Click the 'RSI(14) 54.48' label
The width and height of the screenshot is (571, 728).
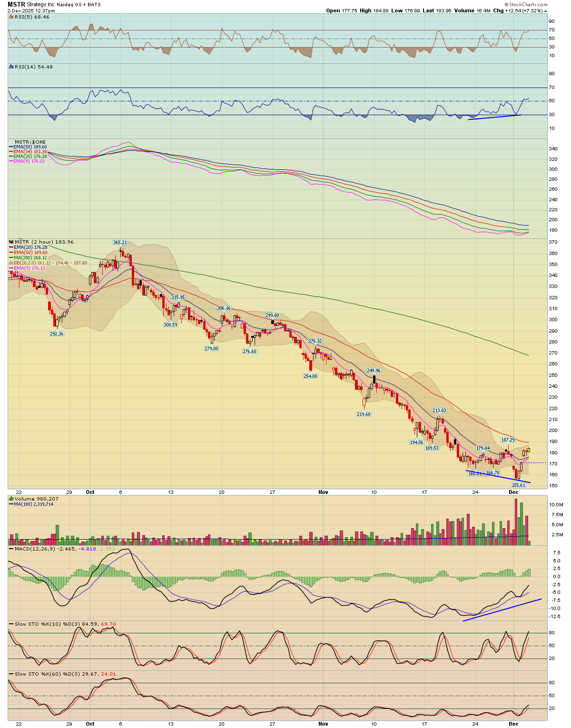click(x=34, y=67)
